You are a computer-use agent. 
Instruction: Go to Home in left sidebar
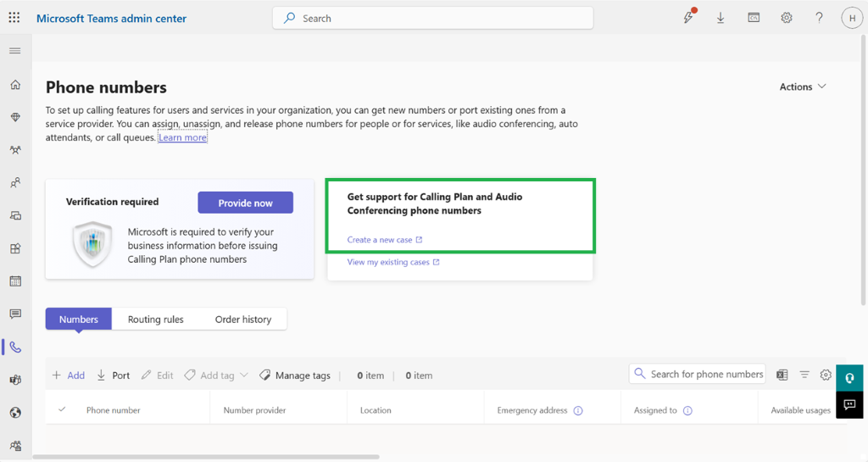(x=15, y=85)
